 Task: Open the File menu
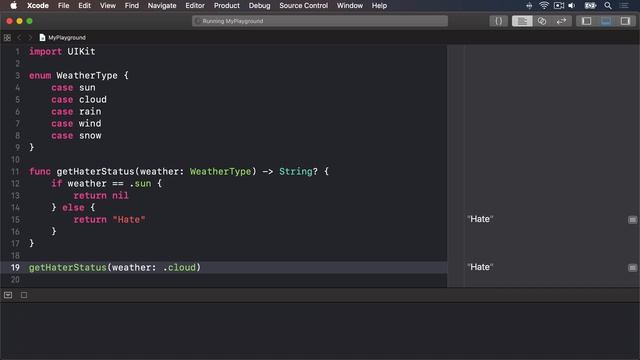coord(63,6)
